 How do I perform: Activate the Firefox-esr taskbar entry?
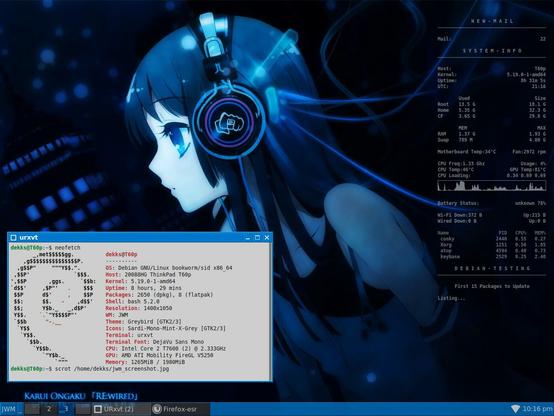point(180,409)
